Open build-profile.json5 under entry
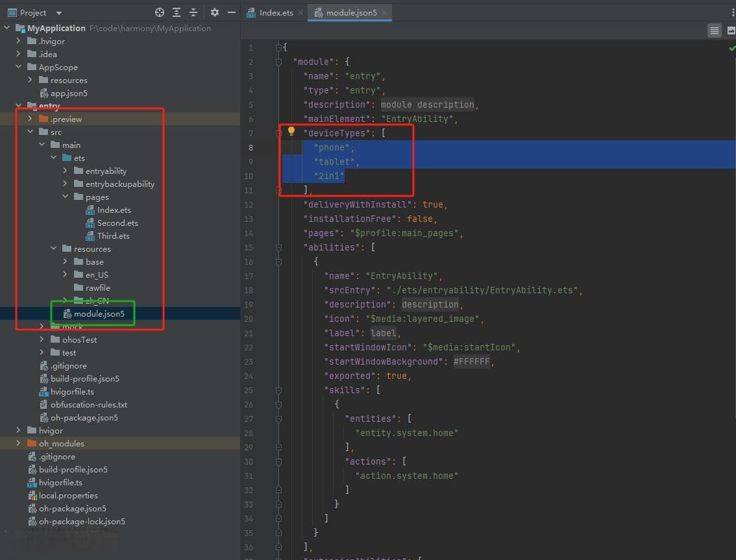736x560 pixels. pyautogui.click(x=85, y=378)
